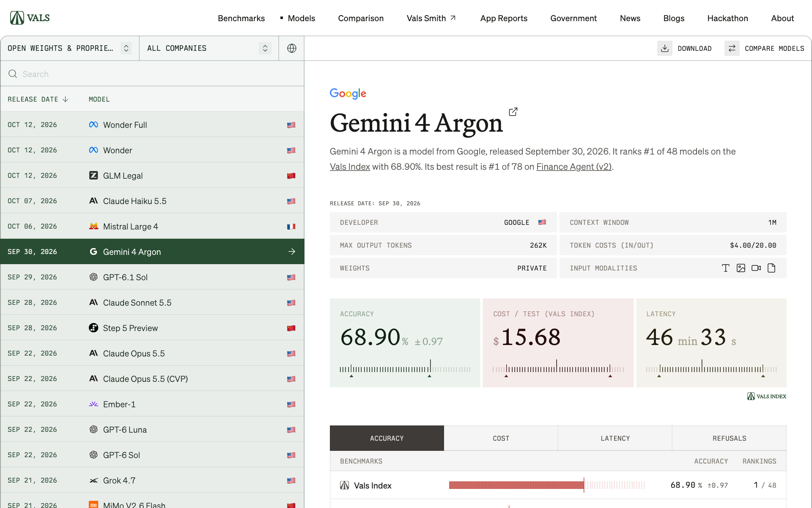This screenshot has width=812, height=508.
Task: Click the image input modality icon
Action: tap(741, 268)
